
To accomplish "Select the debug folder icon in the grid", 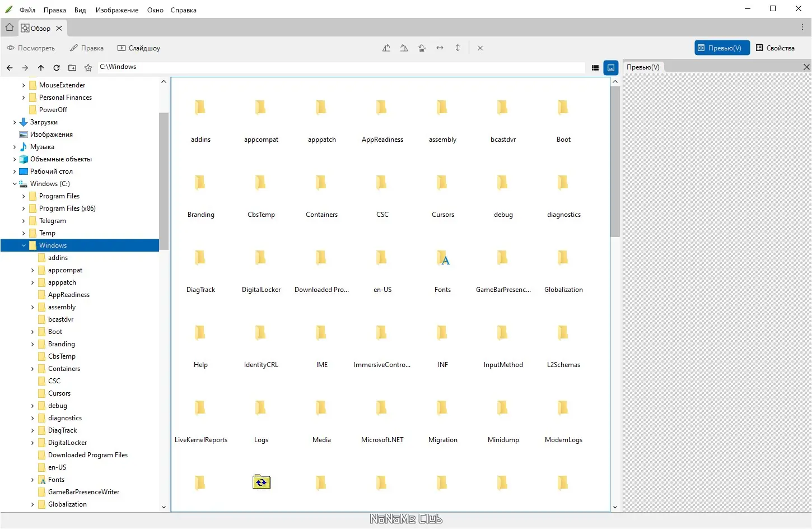I will click(x=503, y=182).
